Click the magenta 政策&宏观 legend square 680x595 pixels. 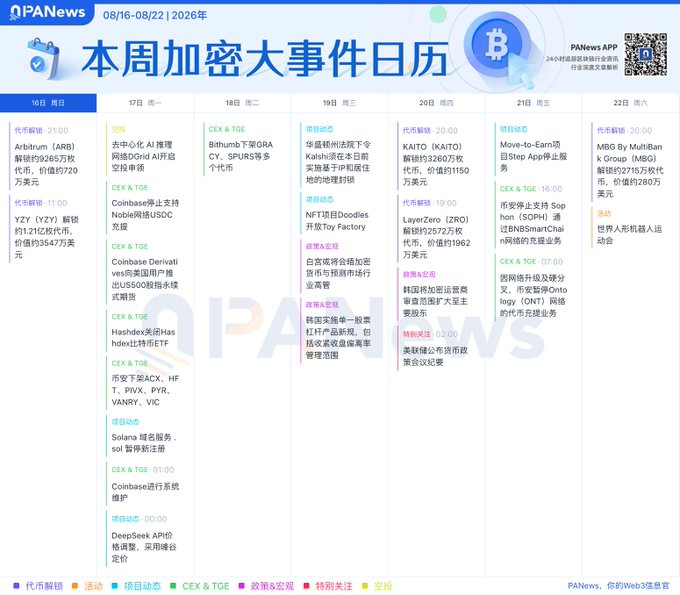coord(242,585)
